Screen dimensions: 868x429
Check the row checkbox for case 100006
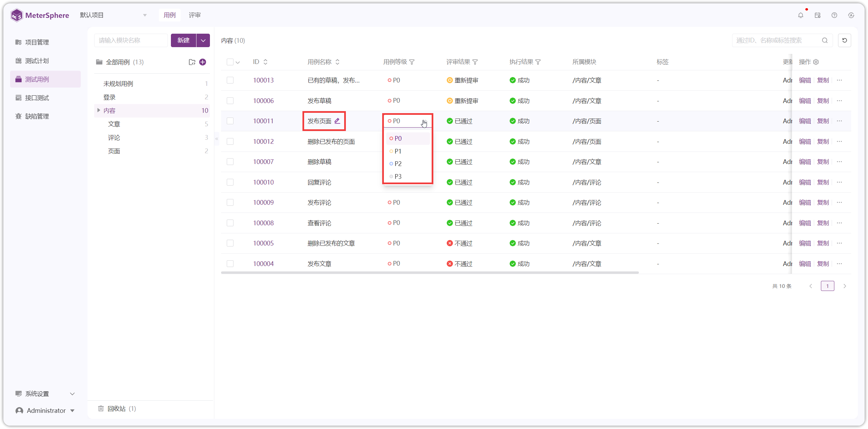click(230, 101)
